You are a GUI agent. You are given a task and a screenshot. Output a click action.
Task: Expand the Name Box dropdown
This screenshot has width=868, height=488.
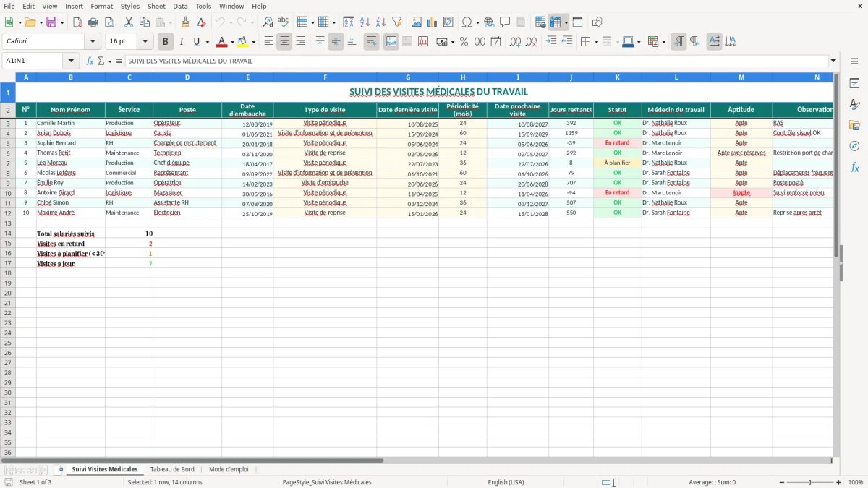71,61
